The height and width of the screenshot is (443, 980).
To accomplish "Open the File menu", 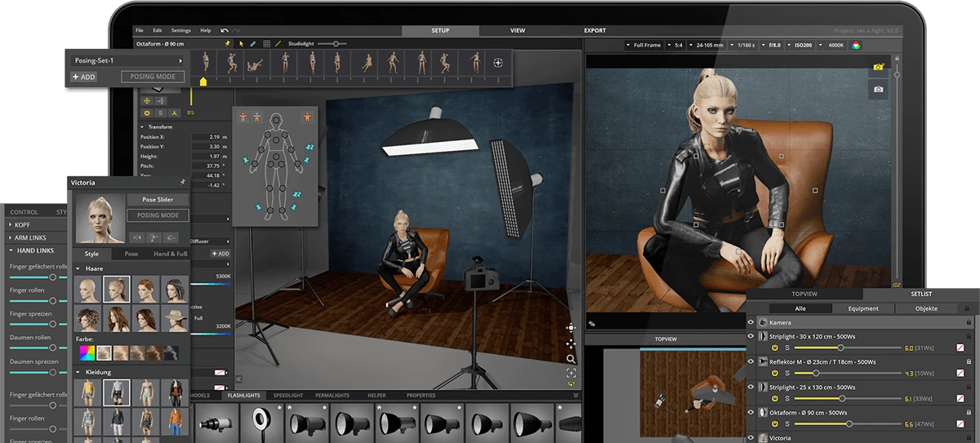I will (140, 30).
